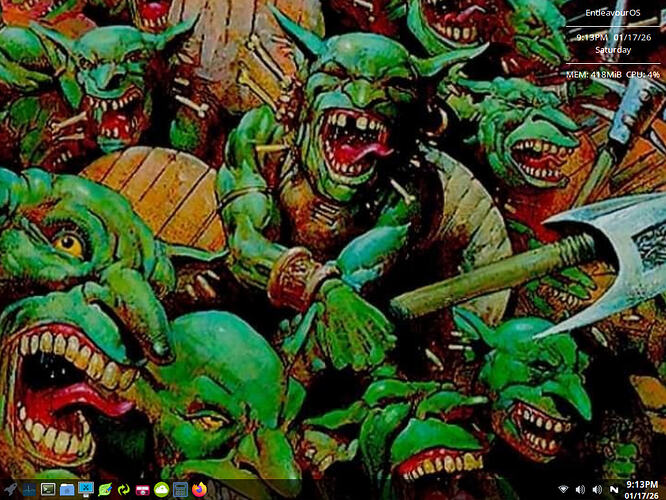Click the CPU: 4% usage readout

[x=641, y=73]
